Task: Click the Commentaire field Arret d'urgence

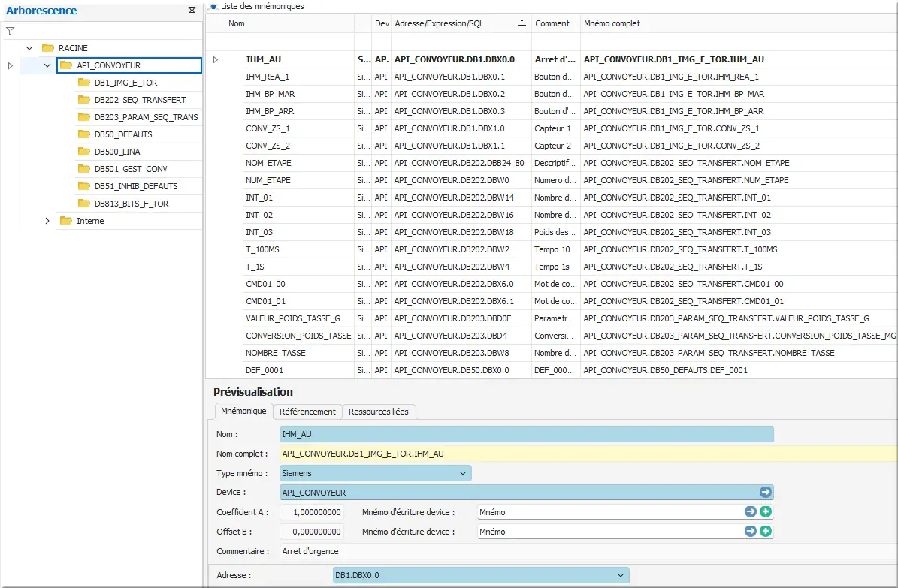Action: (x=588, y=550)
